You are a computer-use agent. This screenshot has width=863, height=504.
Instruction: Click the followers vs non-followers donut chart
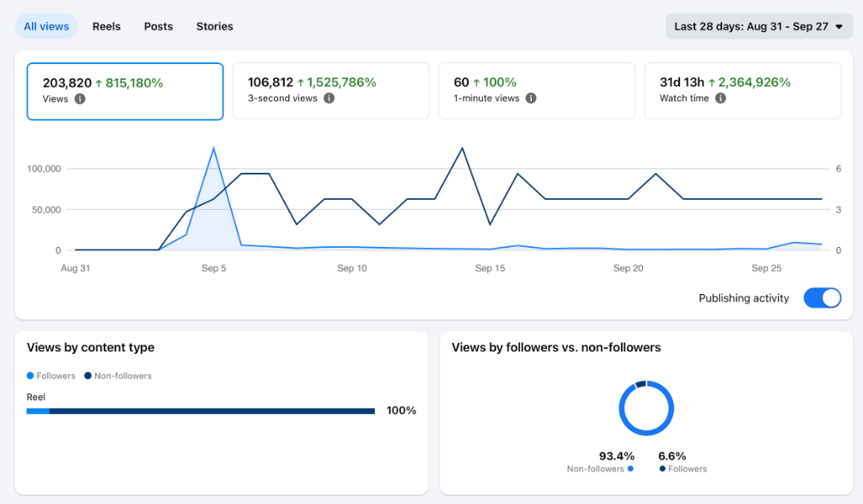pos(646,408)
